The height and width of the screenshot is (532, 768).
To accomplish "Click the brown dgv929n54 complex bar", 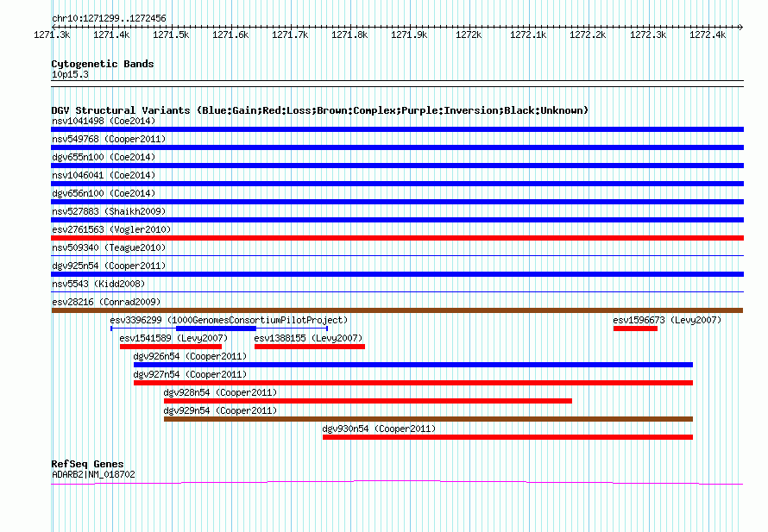I will click(x=429, y=419).
